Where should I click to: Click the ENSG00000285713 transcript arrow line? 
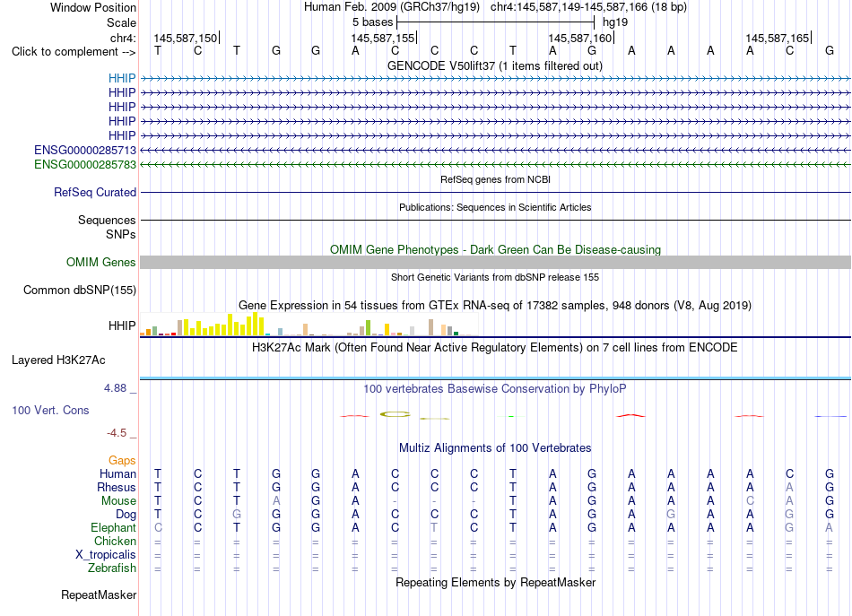pos(495,150)
